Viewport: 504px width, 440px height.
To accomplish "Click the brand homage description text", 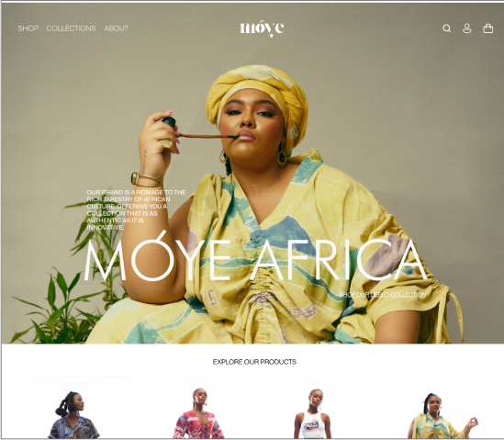I will click(x=136, y=209).
